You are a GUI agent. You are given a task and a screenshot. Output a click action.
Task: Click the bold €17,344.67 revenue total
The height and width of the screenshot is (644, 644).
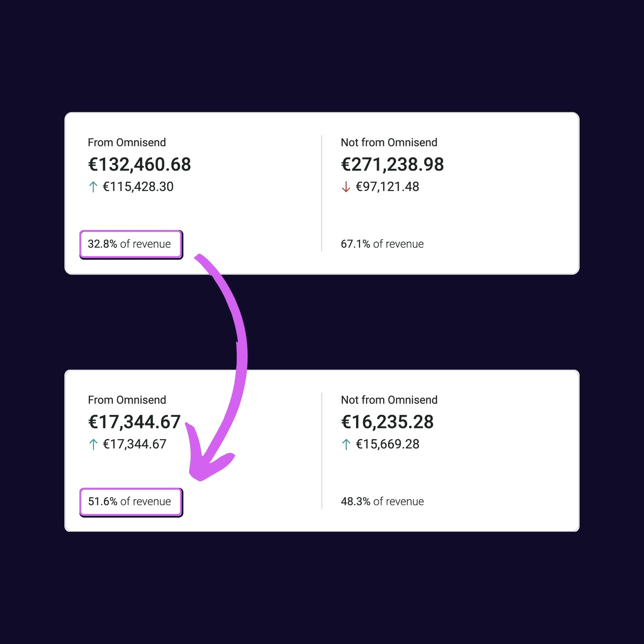[134, 422]
